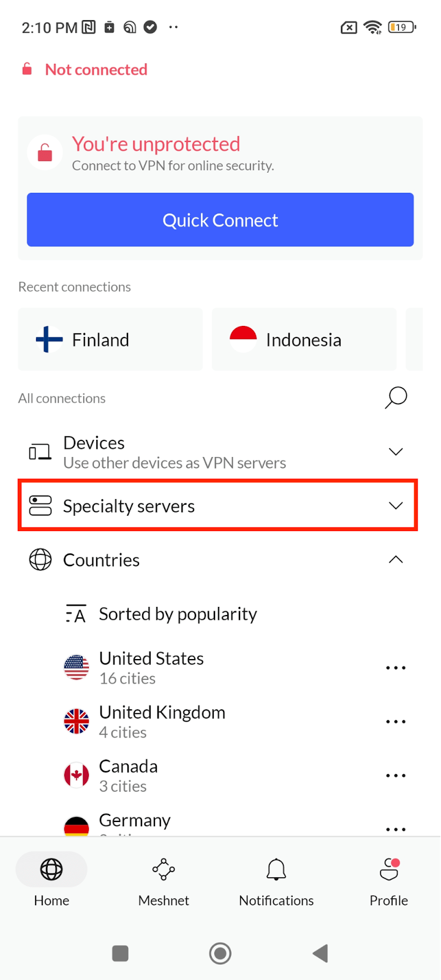Tap the United States flag icon
The height and width of the screenshot is (980, 441).
coord(75,667)
